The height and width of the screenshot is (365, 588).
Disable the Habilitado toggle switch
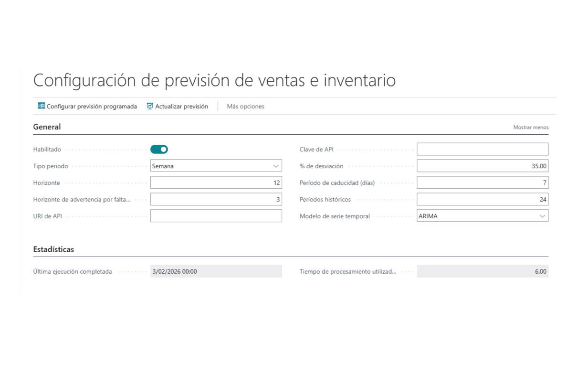pyautogui.click(x=159, y=150)
